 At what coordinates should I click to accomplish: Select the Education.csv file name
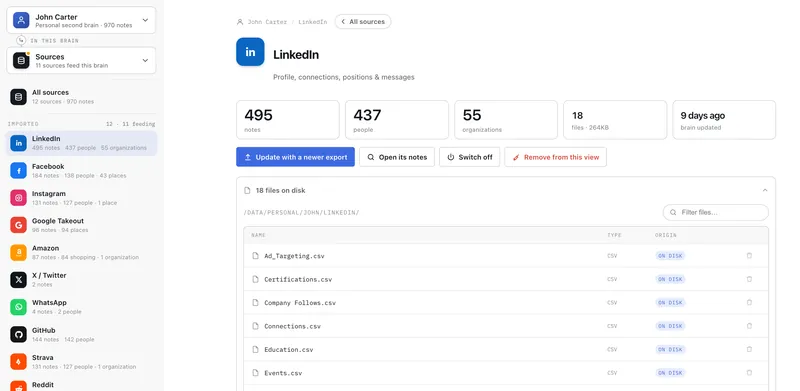[289, 350]
